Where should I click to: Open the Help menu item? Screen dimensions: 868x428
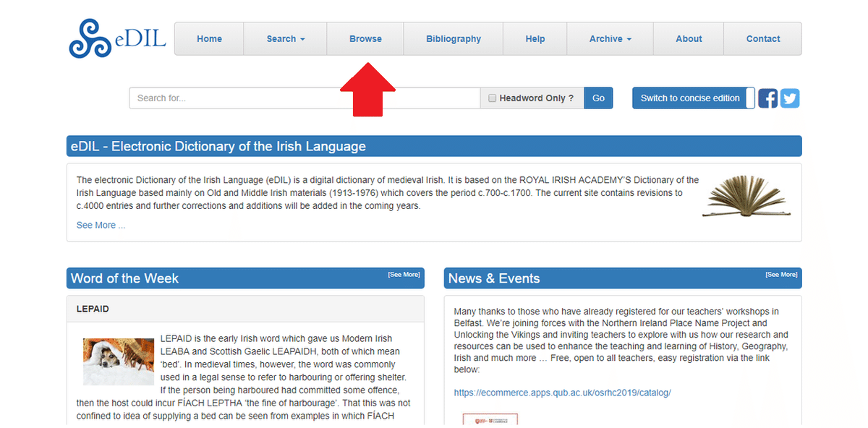click(535, 39)
